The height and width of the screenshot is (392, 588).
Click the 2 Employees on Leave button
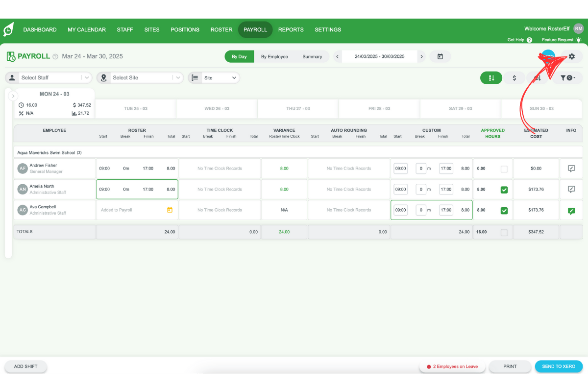tap(452, 366)
